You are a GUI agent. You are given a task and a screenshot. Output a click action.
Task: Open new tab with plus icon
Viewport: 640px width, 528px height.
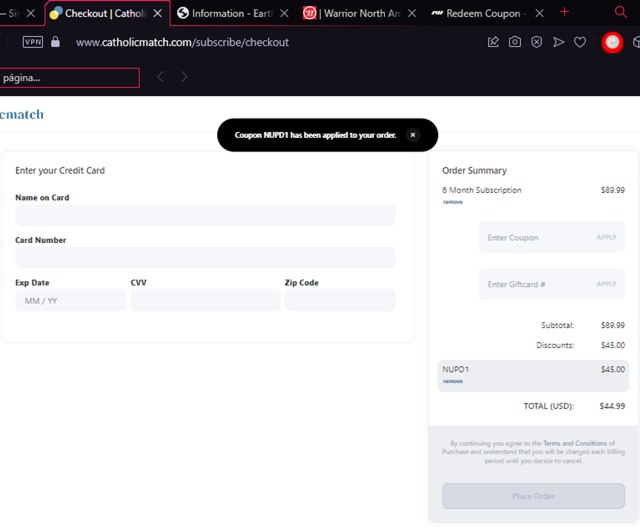564,12
